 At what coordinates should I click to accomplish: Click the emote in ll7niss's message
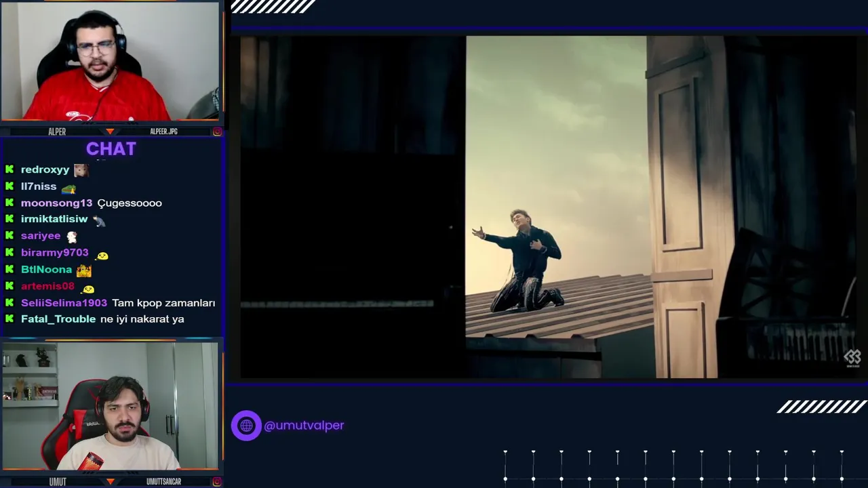pos(68,188)
